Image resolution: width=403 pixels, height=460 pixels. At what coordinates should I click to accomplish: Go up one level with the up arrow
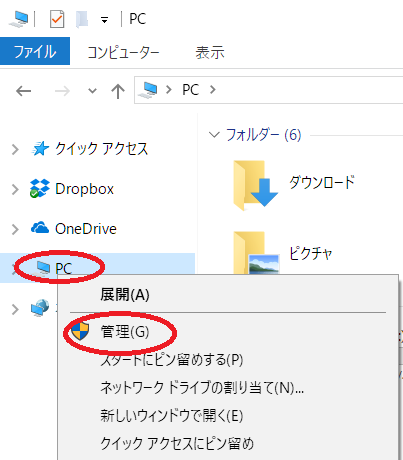tap(118, 91)
